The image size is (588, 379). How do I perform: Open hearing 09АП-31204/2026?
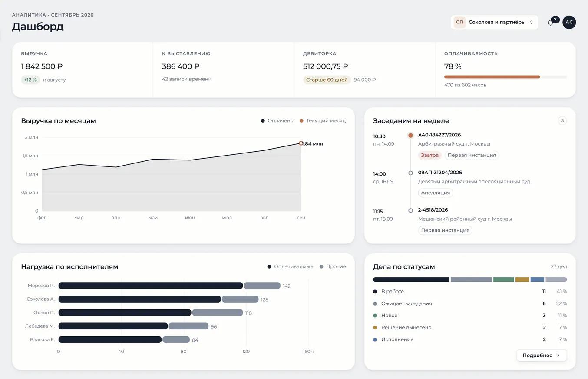pos(440,173)
